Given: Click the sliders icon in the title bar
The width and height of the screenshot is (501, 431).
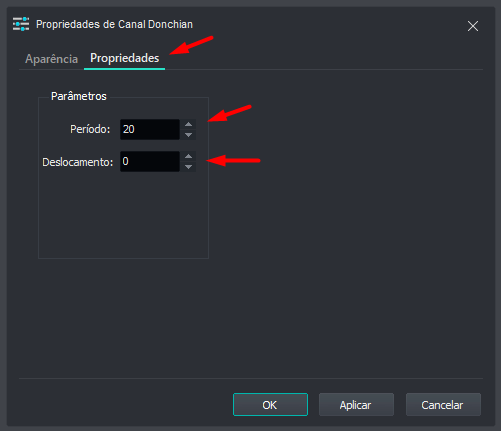Looking at the screenshot, I should pos(21,24).
